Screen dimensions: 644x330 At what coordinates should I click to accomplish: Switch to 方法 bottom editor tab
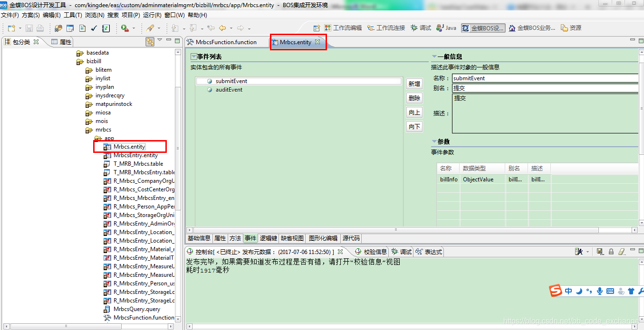(235, 238)
